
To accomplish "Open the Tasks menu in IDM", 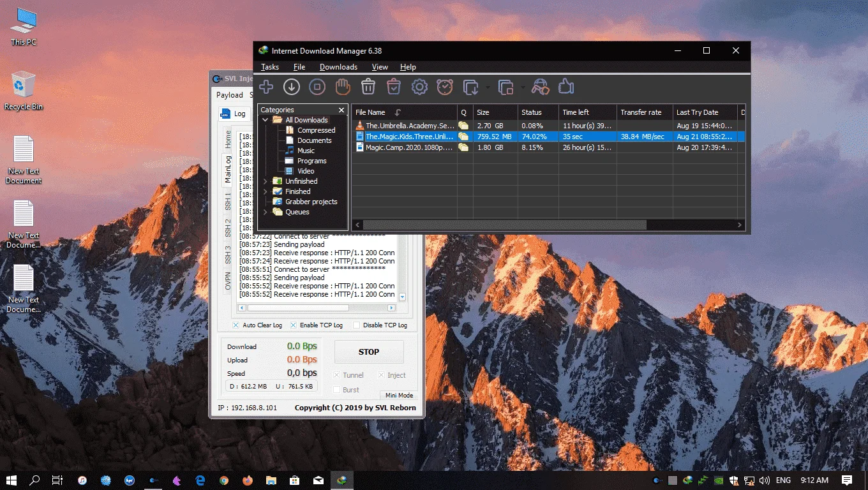I will coord(270,67).
